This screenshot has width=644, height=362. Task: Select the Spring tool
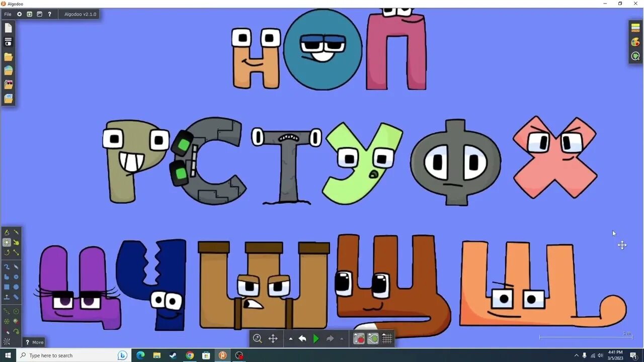(x=7, y=311)
